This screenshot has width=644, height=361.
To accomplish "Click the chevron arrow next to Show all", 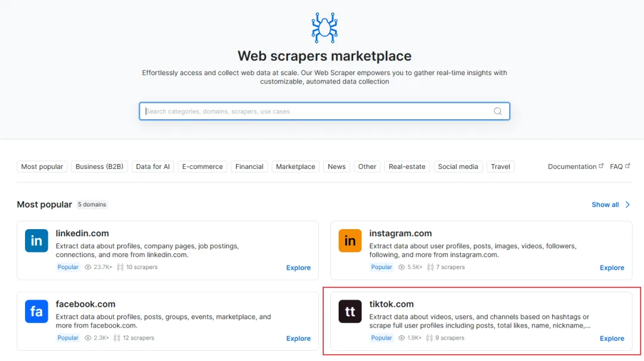I will tap(627, 205).
